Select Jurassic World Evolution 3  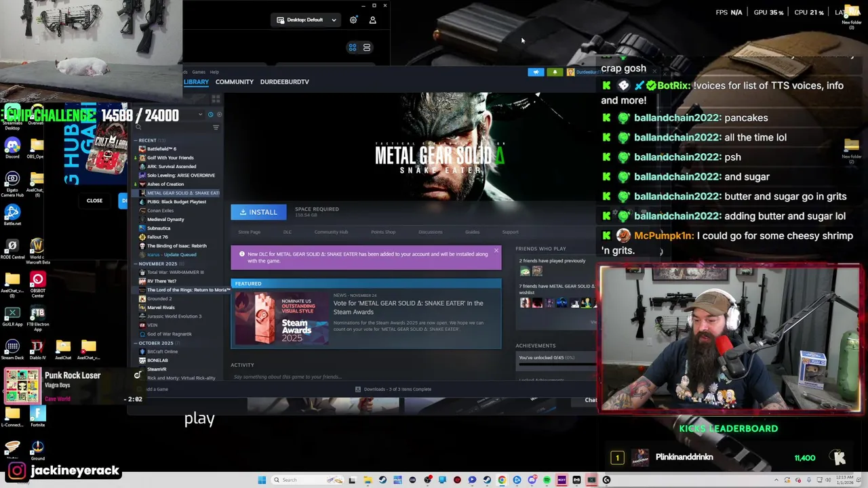[x=174, y=317]
